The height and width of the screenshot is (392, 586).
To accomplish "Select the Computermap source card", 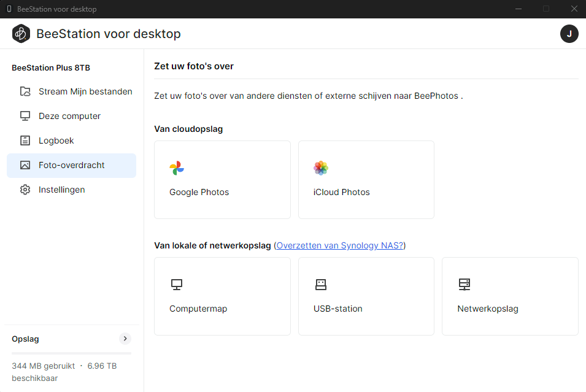I will tap(222, 296).
